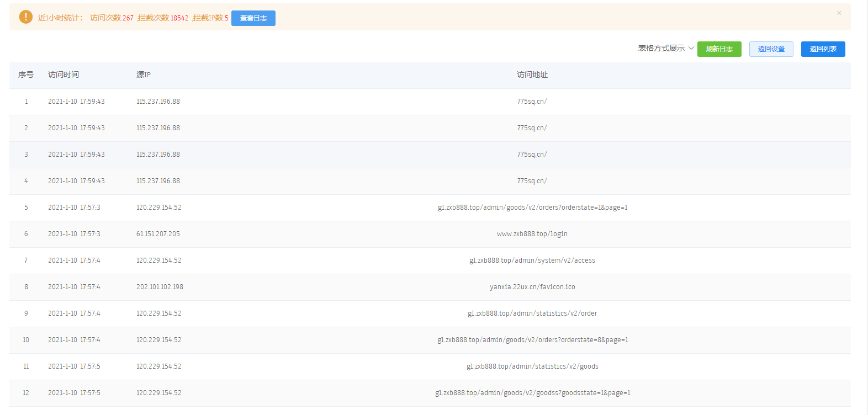868x415 pixels.
Task: Click the blue 返回列表 button
Action: point(823,49)
